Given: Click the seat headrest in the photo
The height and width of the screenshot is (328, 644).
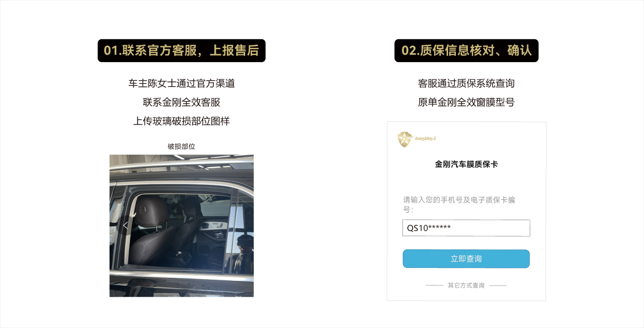Looking at the screenshot, I should click(x=151, y=206).
